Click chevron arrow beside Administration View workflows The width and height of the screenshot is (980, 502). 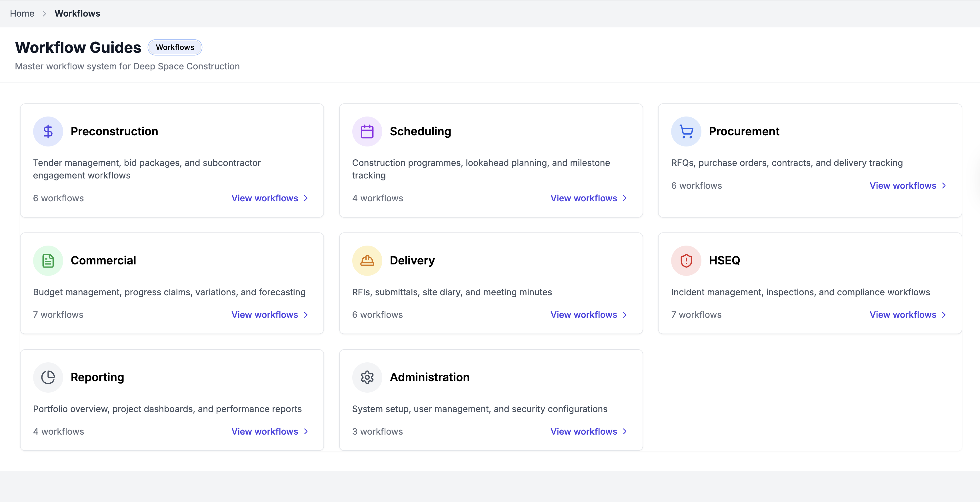pos(625,432)
